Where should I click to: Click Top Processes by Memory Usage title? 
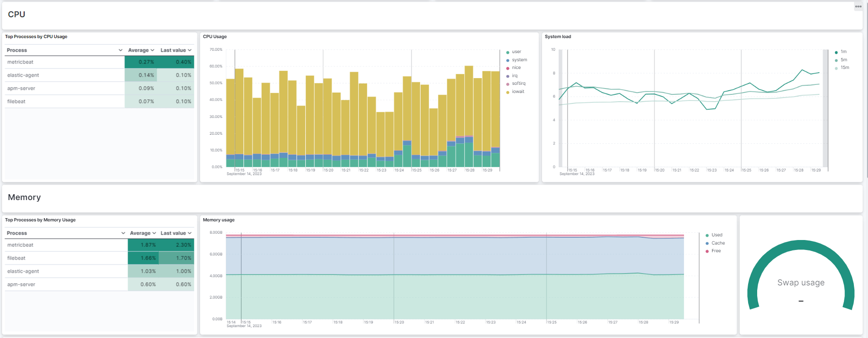[40, 220]
